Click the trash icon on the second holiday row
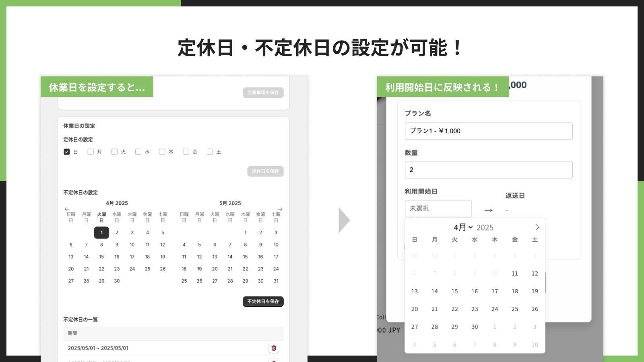644x362 pixels. (274, 360)
